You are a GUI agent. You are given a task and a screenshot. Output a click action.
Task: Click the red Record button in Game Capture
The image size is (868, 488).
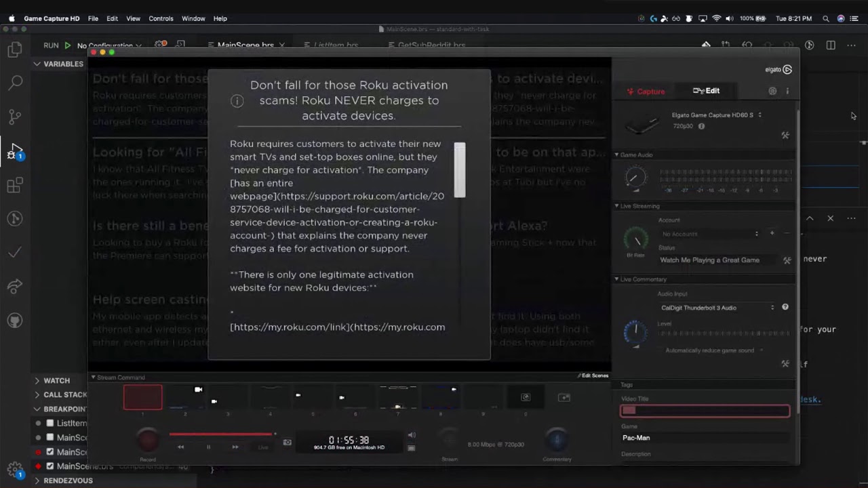click(148, 441)
